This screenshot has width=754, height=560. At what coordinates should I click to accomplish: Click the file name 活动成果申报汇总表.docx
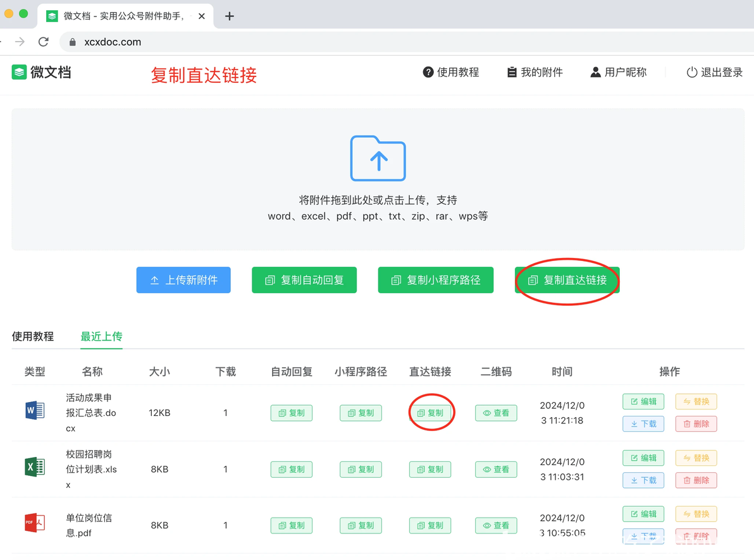[91, 413]
